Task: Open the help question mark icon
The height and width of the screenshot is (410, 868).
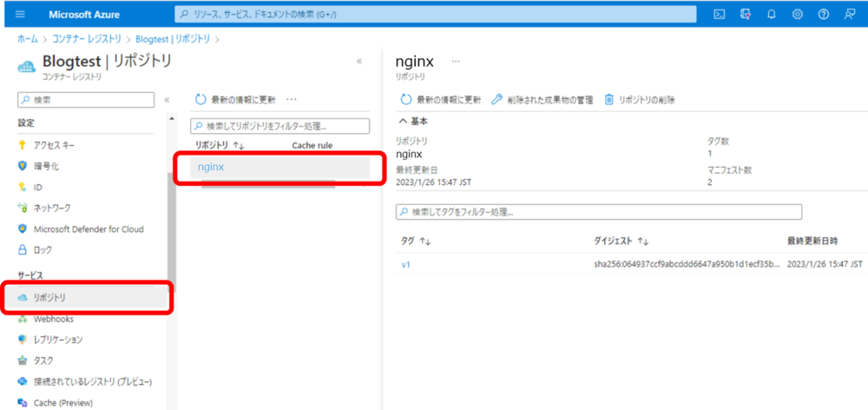Action: [x=824, y=15]
